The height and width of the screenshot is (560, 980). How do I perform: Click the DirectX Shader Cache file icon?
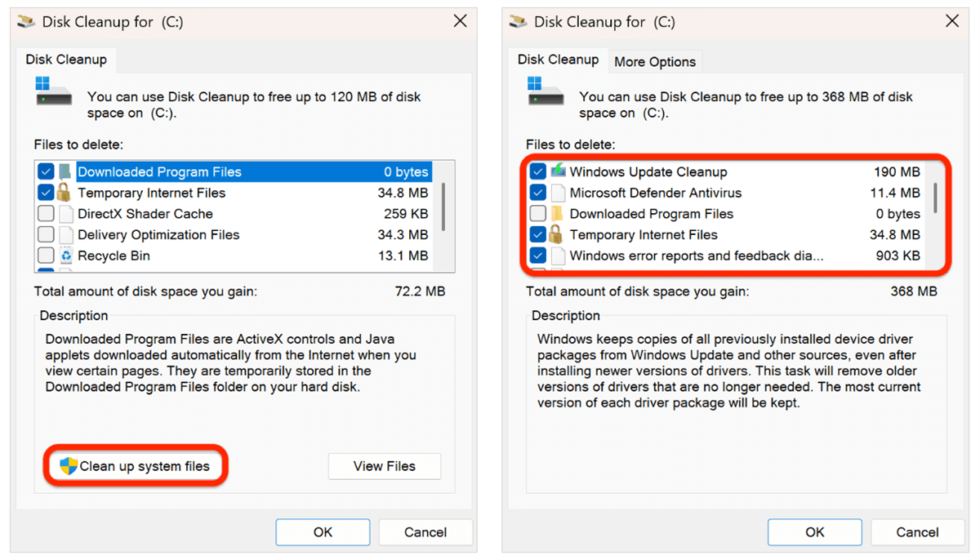tap(65, 215)
